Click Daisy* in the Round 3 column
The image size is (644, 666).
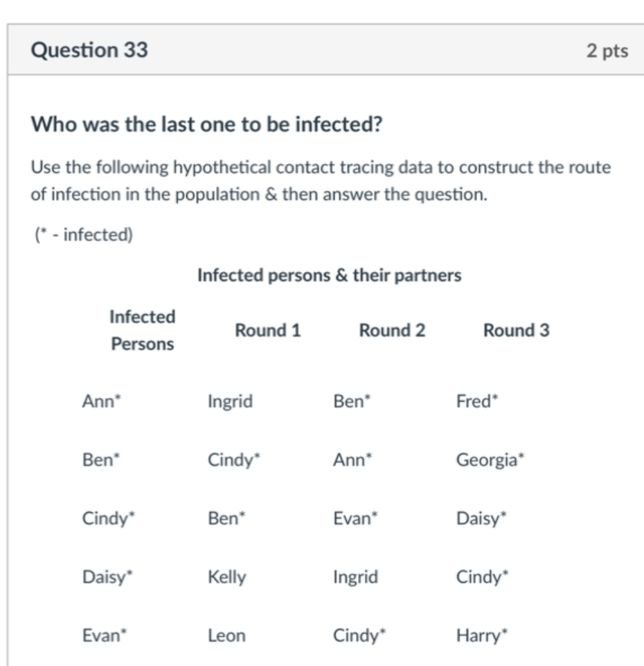(481, 519)
